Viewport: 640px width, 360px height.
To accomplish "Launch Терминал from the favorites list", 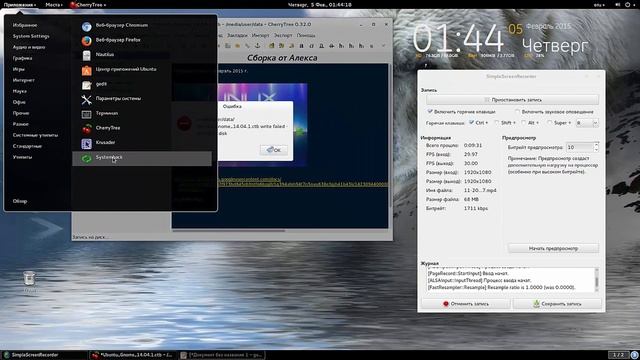I will click(x=142, y=113).
